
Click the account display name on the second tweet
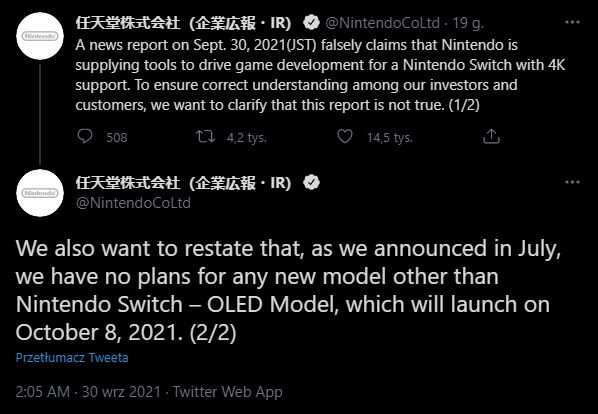[x=183, y=183]
